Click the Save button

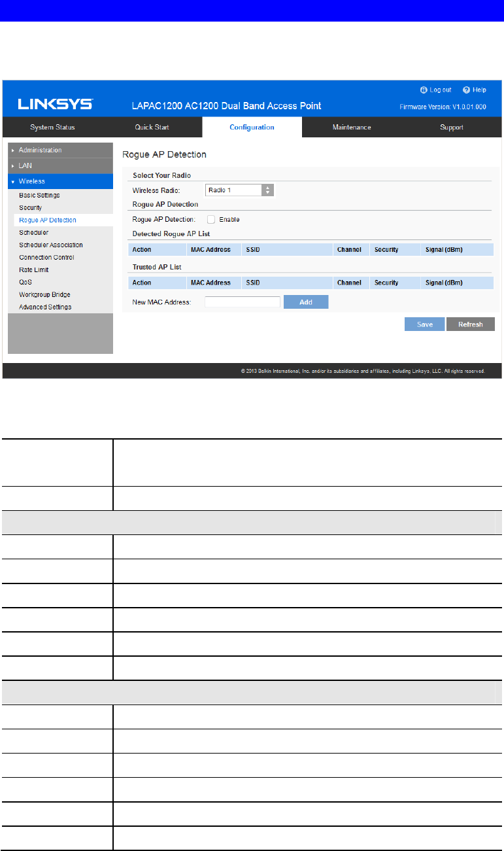click(425, 324)
